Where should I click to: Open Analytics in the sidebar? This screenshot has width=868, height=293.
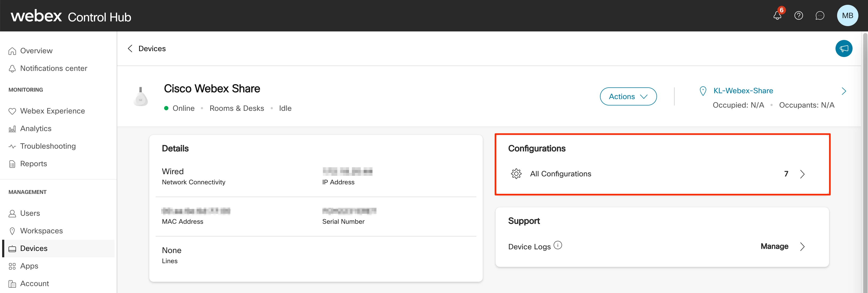tap(36, 129)
